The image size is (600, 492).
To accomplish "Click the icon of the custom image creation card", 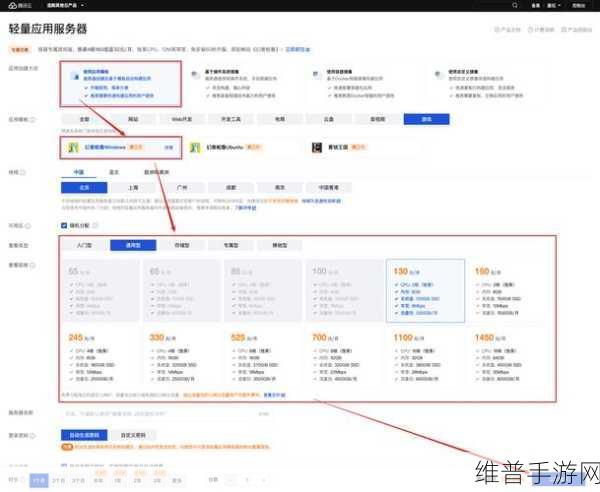I will tap(439, 74).
